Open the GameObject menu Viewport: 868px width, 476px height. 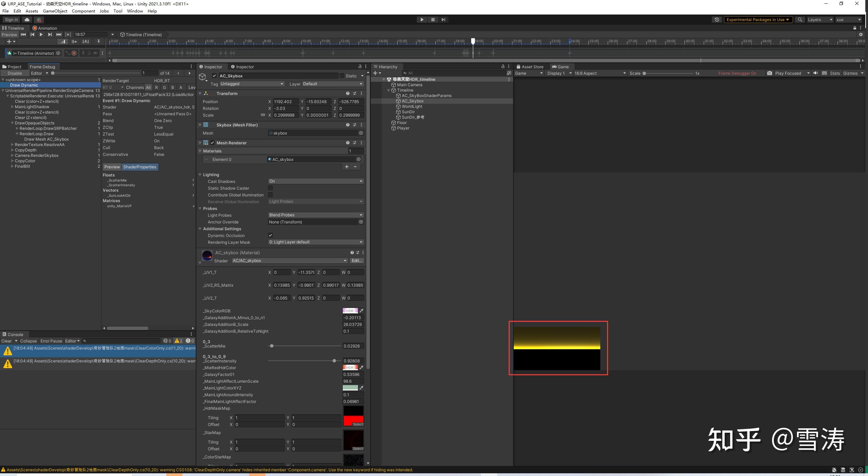[x=55, y=11]
